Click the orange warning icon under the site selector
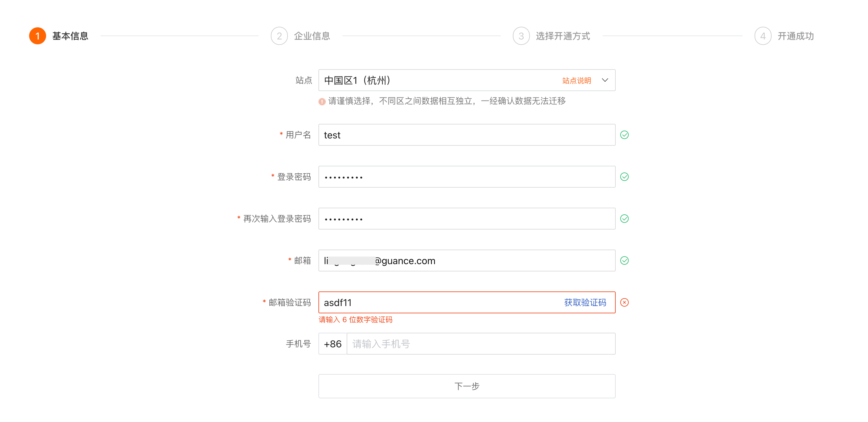This screenshot has width=868, height=422. click(x=322, y=101)
